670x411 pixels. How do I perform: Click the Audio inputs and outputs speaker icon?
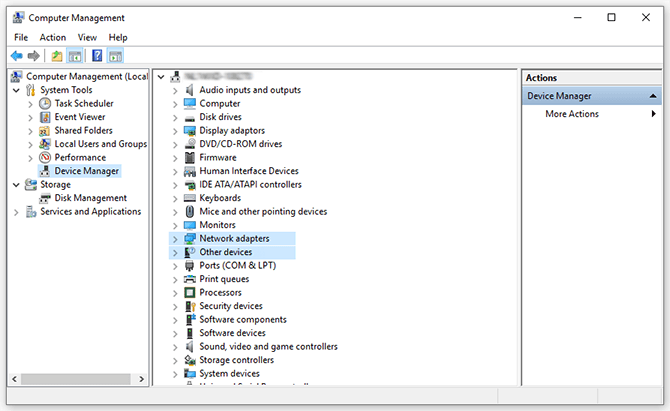pyautogui.click(x=190, y=90)
